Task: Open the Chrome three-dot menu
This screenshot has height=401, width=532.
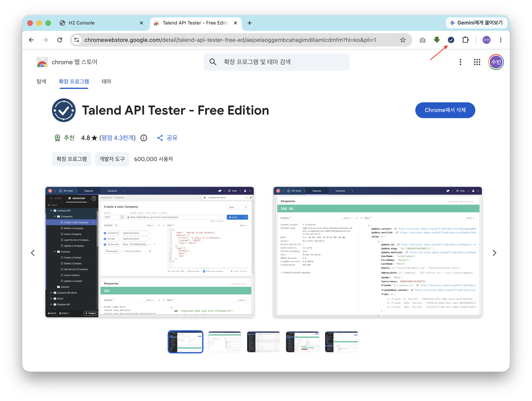Action: click(x=501, y=40)
